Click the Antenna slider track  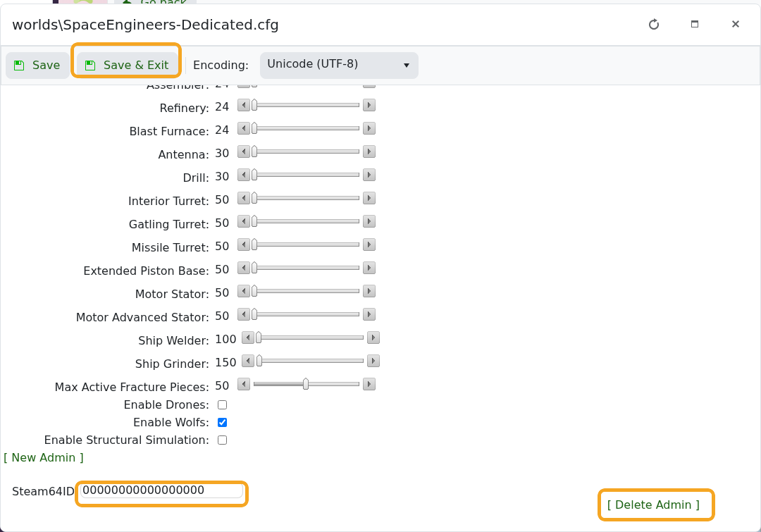(307, 151)
